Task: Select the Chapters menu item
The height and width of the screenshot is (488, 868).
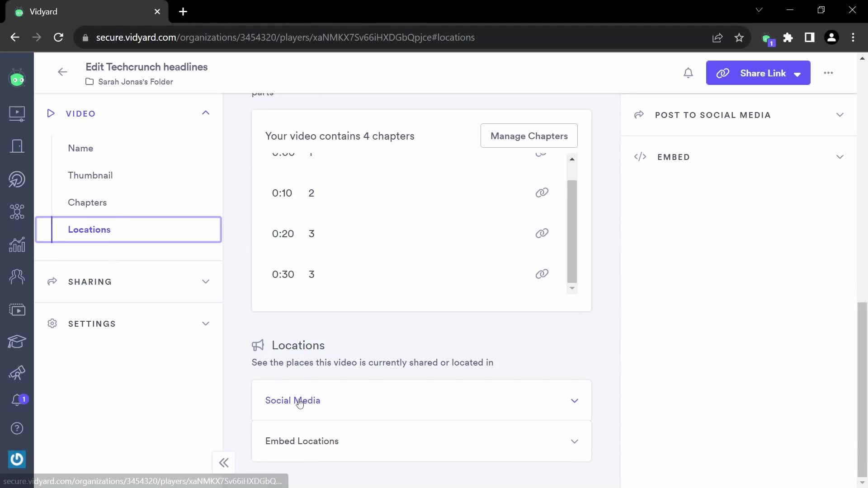Action: coord(87,202)
